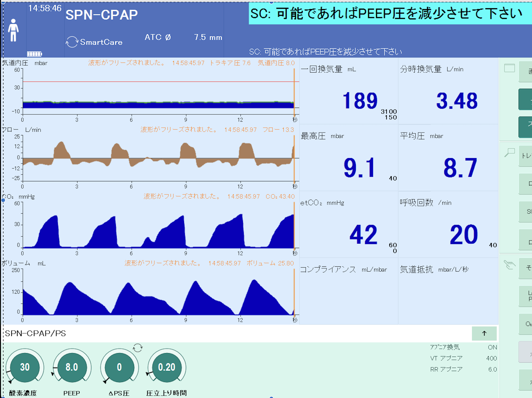Click the first dark teal button on right sidebar
This screenshot has height=398, width=532.
[x=525, y=99]
